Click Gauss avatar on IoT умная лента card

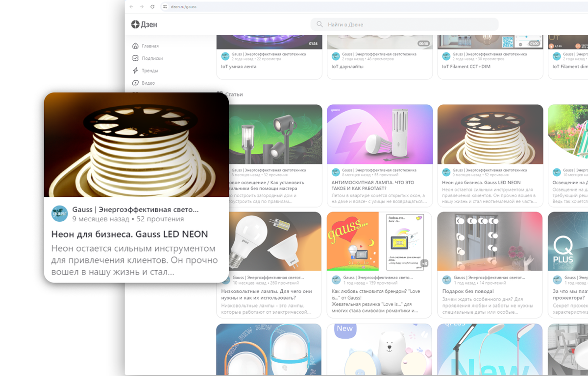tap(225, 56)
